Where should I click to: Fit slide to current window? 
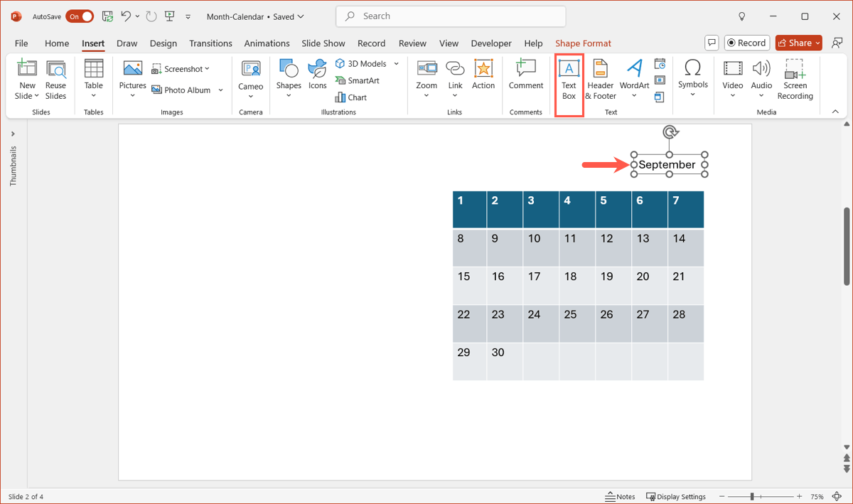coord(837,497)
